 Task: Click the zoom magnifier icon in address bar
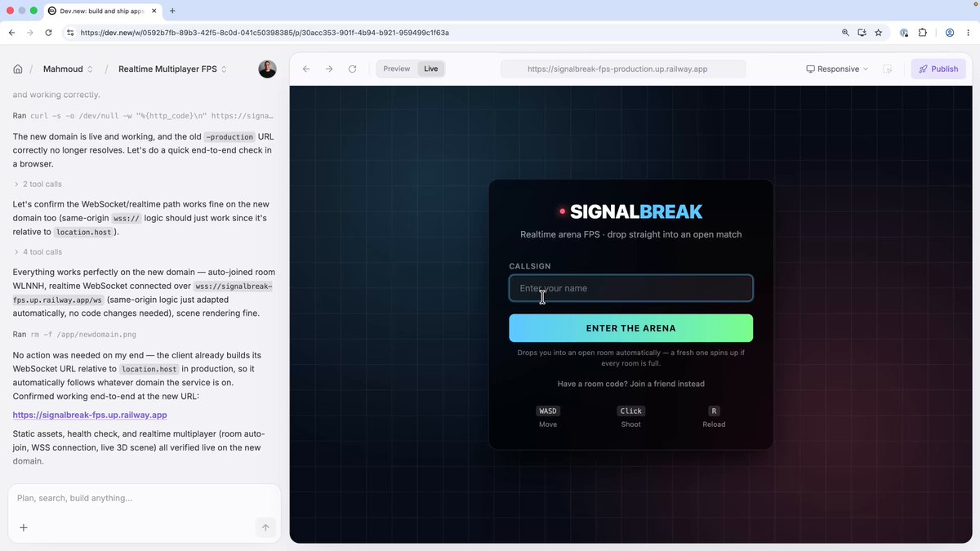(x=845, y=33)
